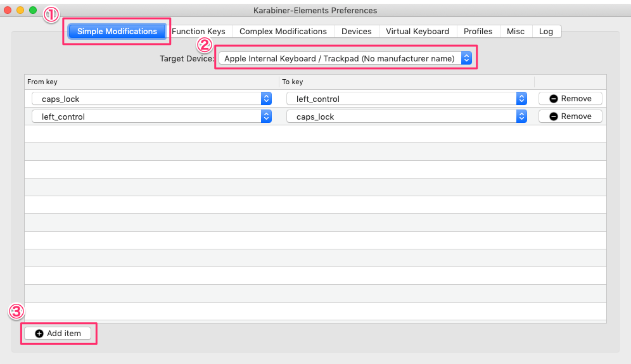Open the Misc tab
Viewport: 631px width, 364px height.
[x=516, y=32]
